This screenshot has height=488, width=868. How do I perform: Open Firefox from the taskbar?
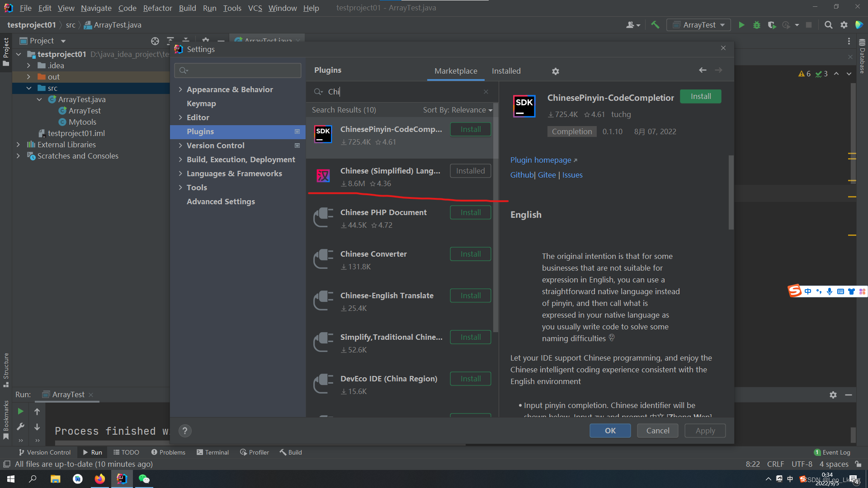[x=99, y=479]
